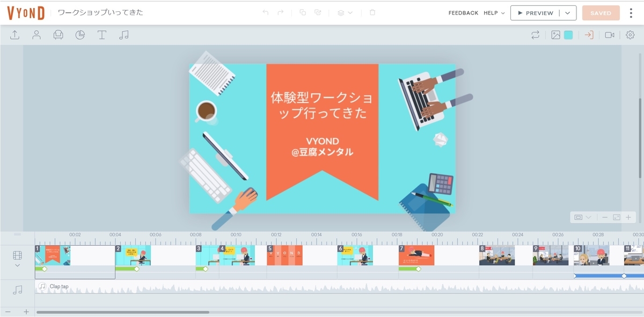Screen dimensions: 644x317
Task: Click scene 2 transition diamond marker
Action: point(136,269)
